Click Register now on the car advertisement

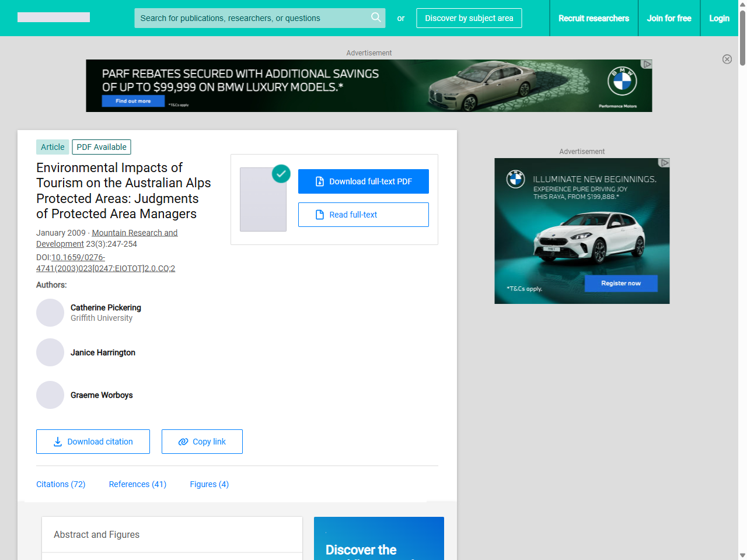coord(620,283)
